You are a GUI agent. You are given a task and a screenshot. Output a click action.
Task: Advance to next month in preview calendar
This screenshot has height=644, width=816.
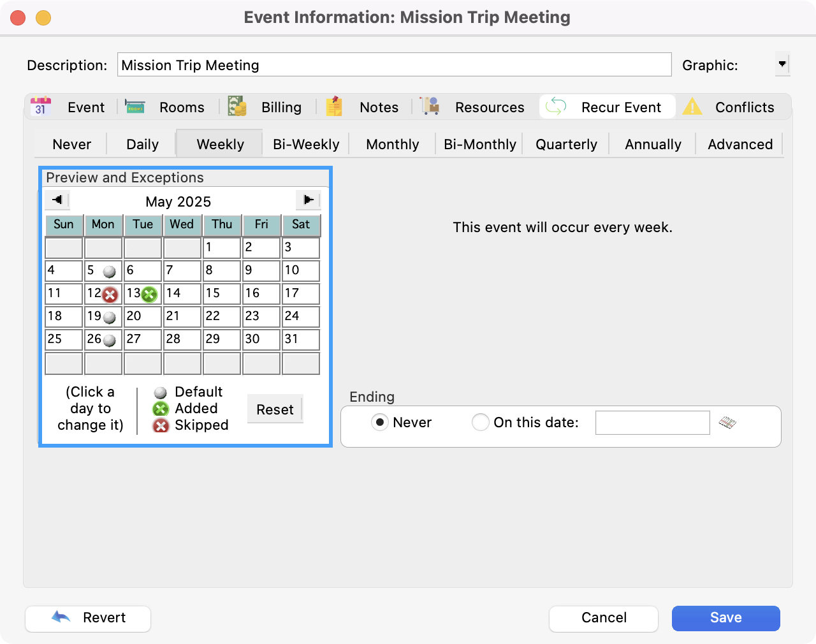308,200
